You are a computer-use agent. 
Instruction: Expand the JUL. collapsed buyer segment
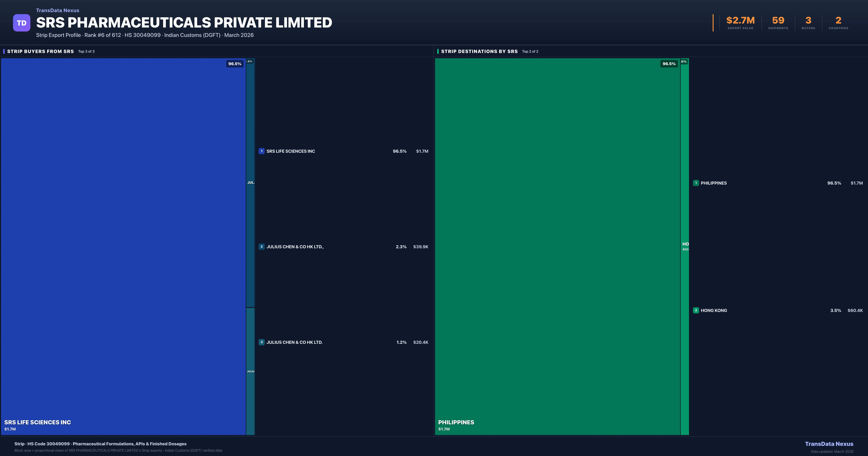pyautogui.click(x=251, y=182)
